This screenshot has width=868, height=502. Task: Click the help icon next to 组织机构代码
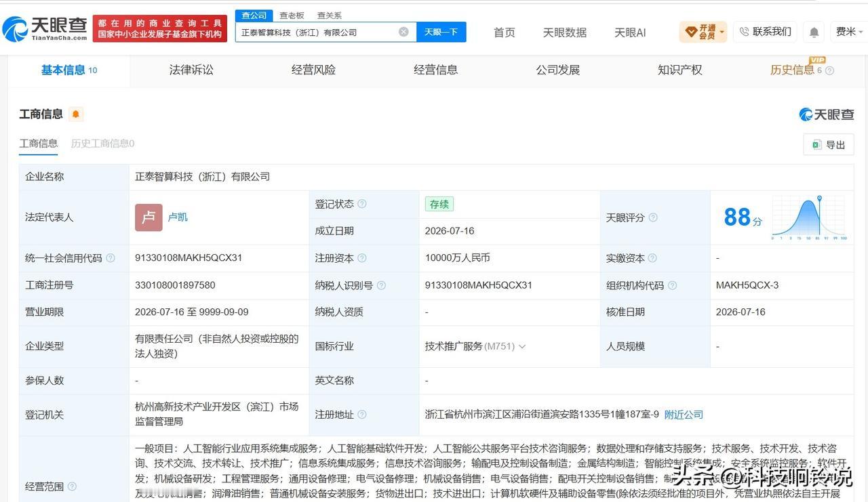coord(672,285)
